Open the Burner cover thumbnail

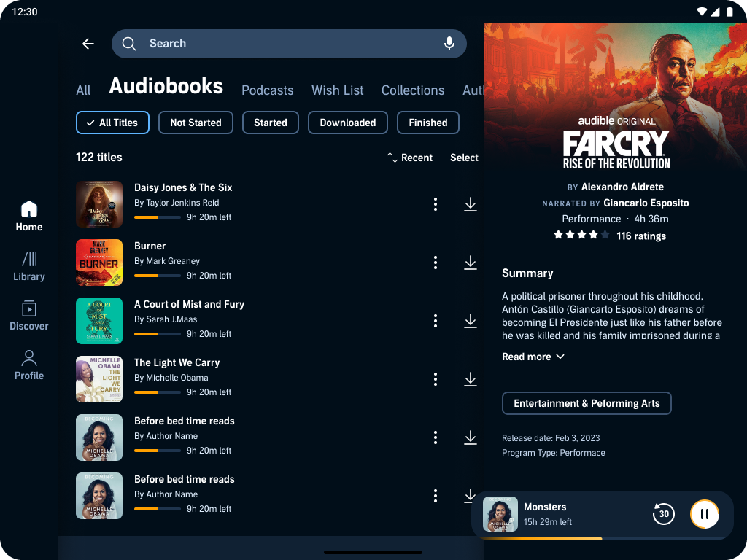pos(99,262)
